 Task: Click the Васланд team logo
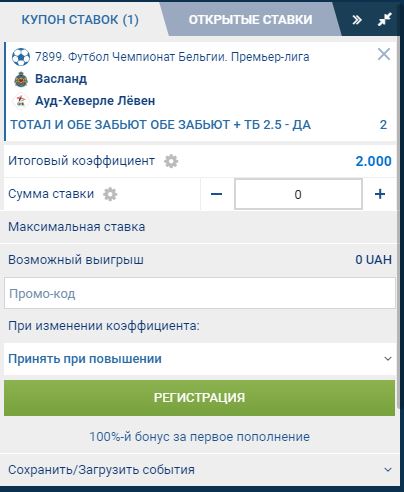coord(21,79)
